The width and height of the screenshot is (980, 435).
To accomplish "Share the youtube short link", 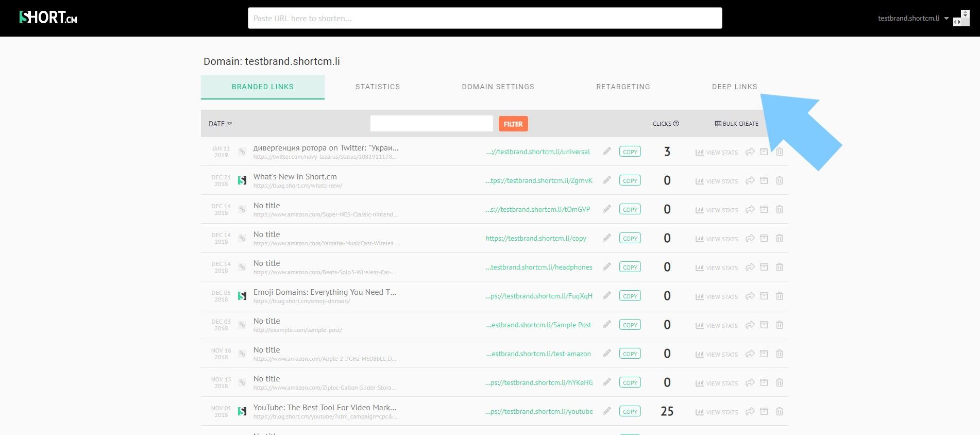I will [x=750, y=411].
